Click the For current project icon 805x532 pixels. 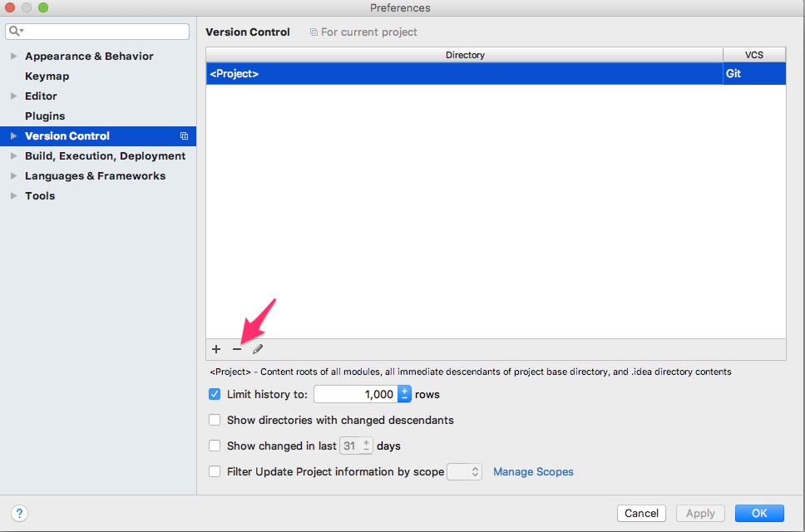(x=314, y=32)
